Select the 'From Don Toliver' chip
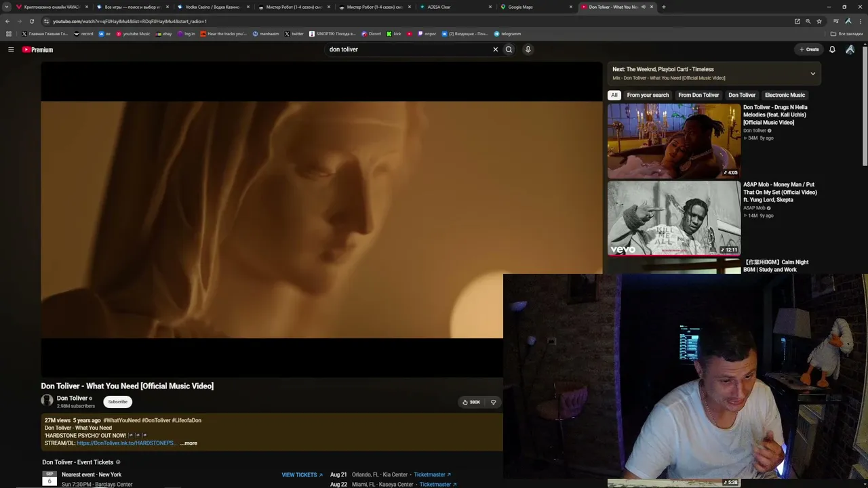The image size is (868, 488). 698,95
